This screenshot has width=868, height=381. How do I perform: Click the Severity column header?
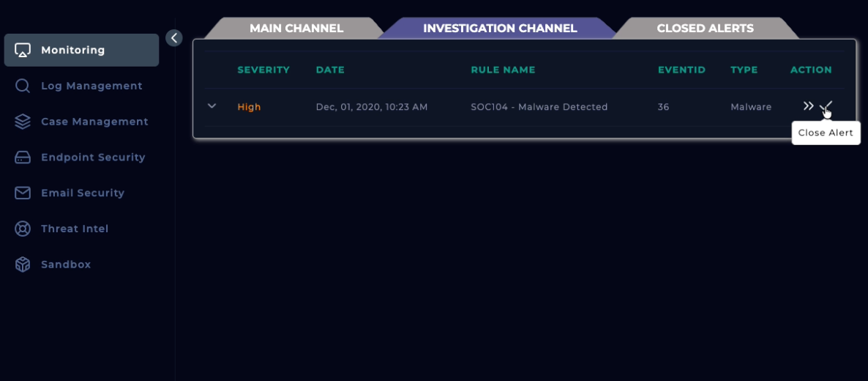[263, 70]
